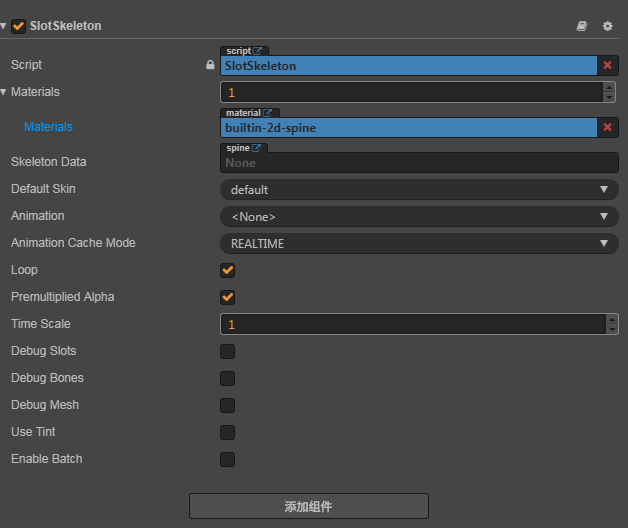Screen dimensions: 628x528
Task: Collapse the Materials array section
Action: (x=4, y=92)
